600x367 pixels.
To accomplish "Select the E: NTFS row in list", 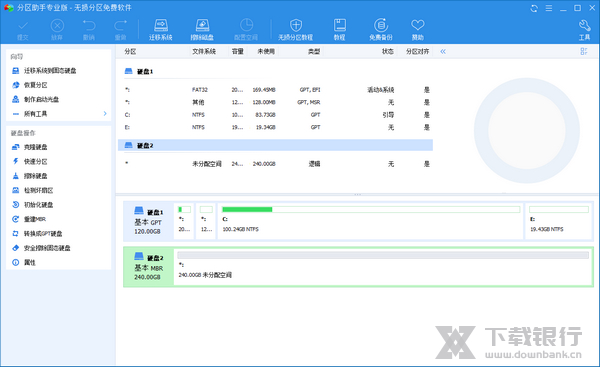I will (x=275, y=127).
